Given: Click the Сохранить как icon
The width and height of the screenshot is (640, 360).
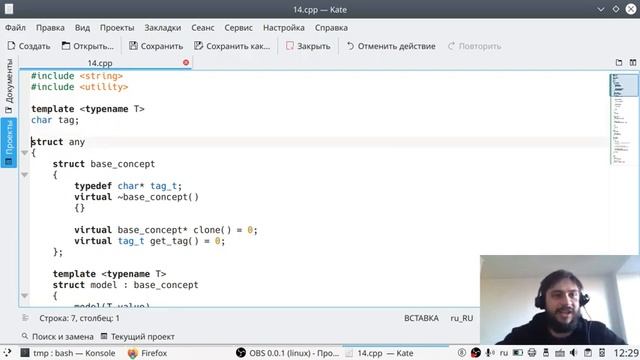Looking at the screenshot, I should point(198,46).
